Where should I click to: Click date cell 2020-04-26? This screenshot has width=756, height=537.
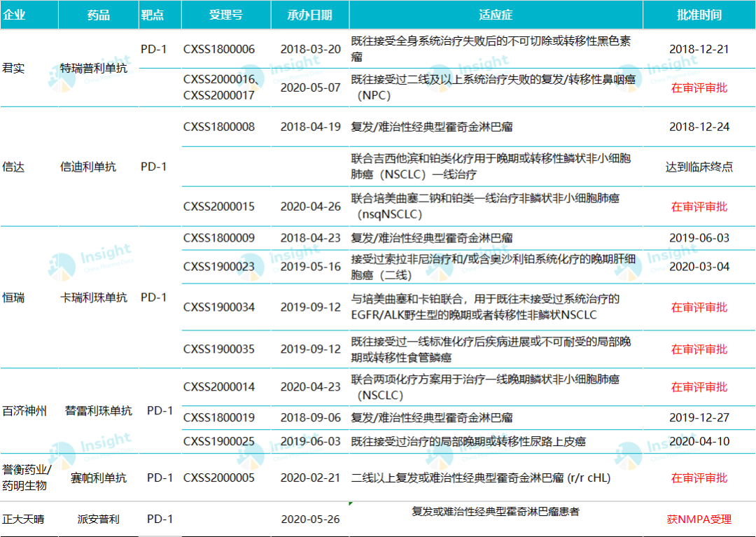click(x=311, y=207)
